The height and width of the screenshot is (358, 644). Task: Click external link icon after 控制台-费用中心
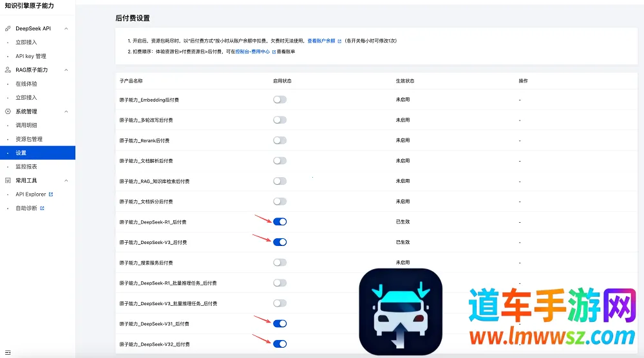[x=274, y=52]
